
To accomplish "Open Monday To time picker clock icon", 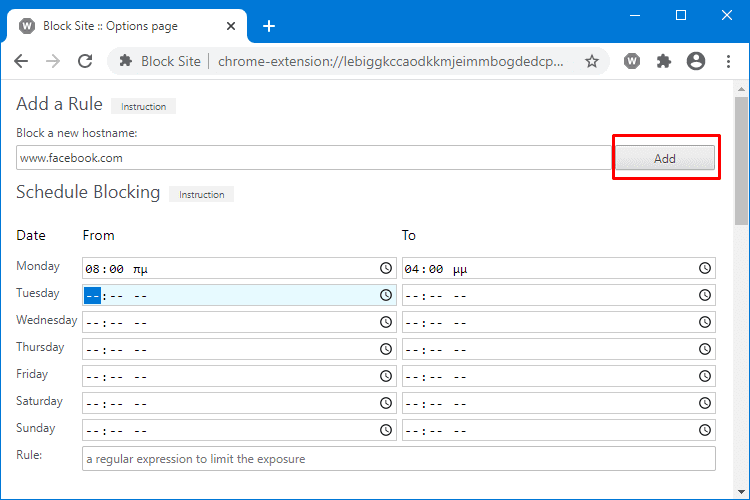I will click(705, 268).
